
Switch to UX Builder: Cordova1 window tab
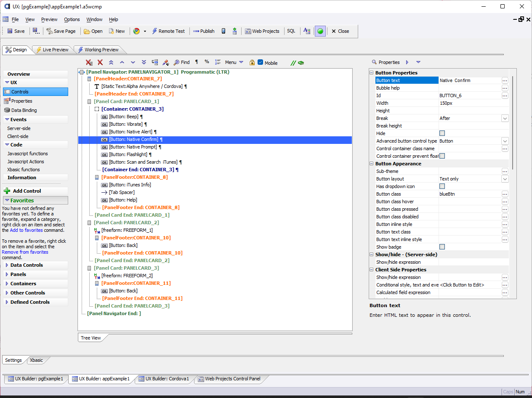(164, 379)
